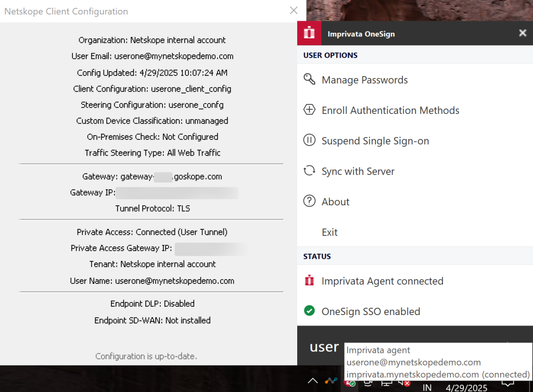Image resolution: width=533 pixels, height=392 pixels.
Task: Click the pause icon beside Suspend Single Sign-on
Action: point(309,140)
